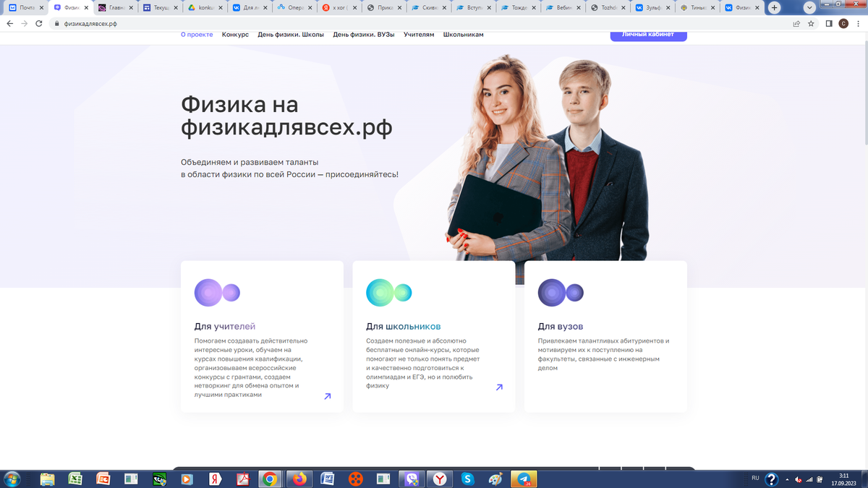This screenshot has height=488, width=868.
Task: Open the Windows Start menu
Action: click(12, 479)
